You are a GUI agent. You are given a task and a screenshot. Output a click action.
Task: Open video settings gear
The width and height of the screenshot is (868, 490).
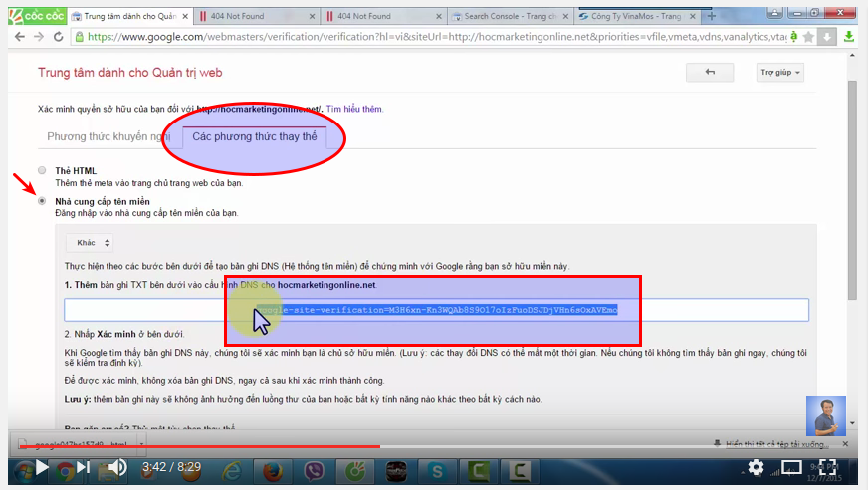pyautogui.click(x=756, y=467)
